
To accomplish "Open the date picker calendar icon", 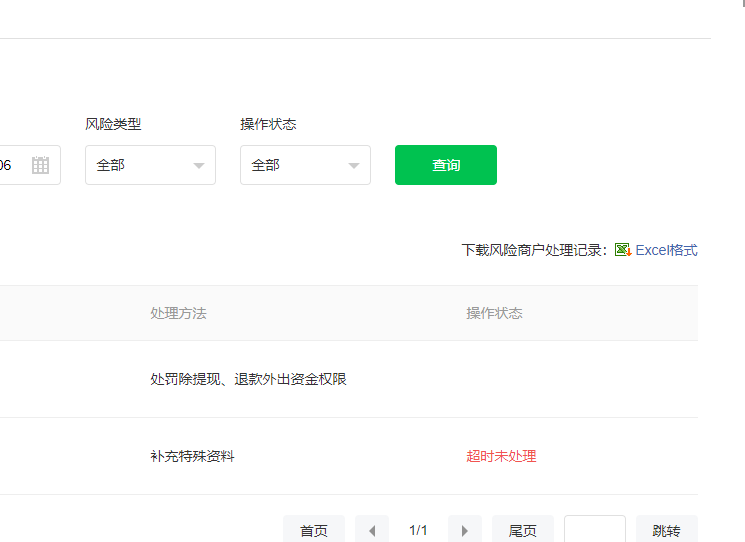I will 40,165.
